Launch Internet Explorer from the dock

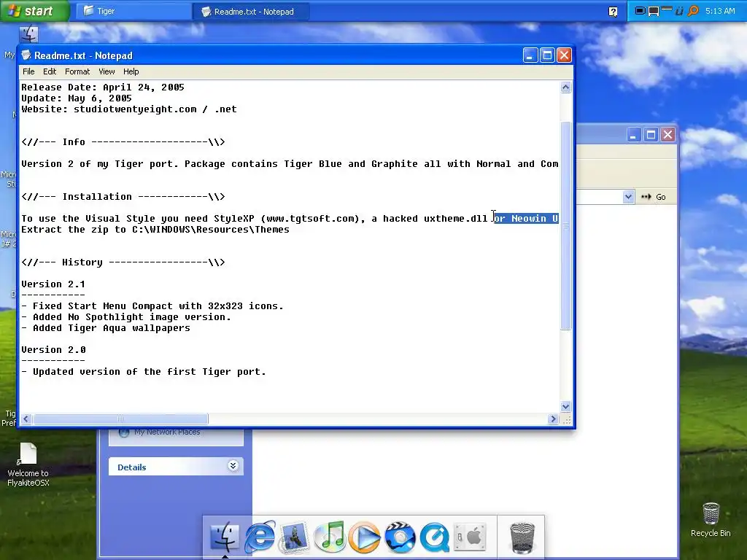(260, 537)
